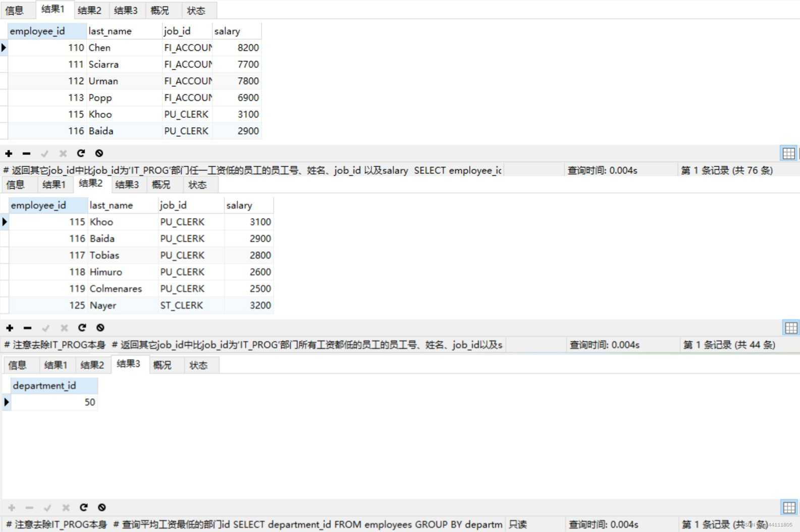The height and width of the screenshot is (532, 800).
Task: Switch to grid view in the 76-record panel
Action: coord(788,153)
